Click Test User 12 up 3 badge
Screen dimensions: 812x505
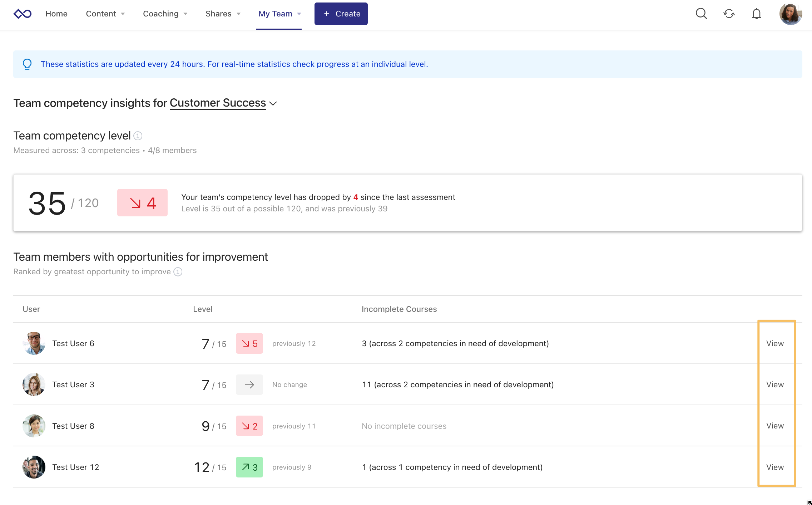[x=249, y=467]
